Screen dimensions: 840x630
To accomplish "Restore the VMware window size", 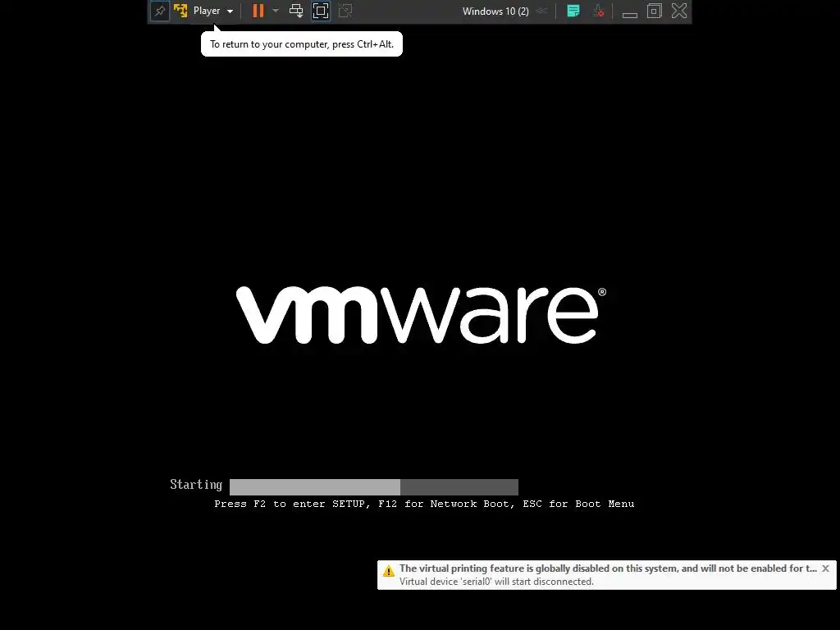I will click(x=654, y=11).
